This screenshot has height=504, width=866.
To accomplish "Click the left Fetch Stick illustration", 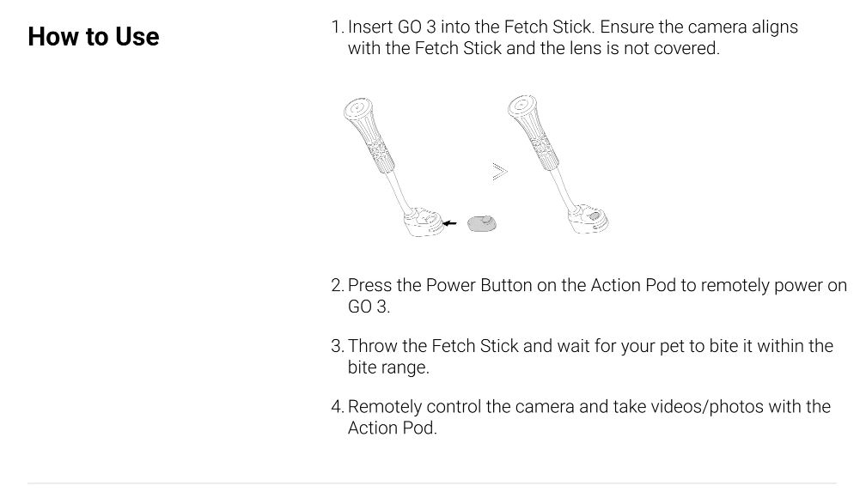I will point(393,167).
